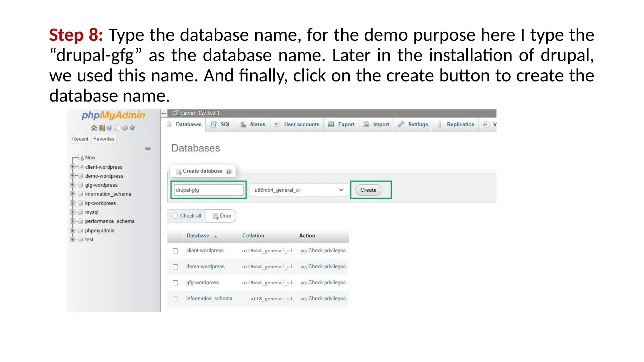Click privileges icon for information_schema row
The height and width of the screenshot is (362, 644).
pos(303,299)
